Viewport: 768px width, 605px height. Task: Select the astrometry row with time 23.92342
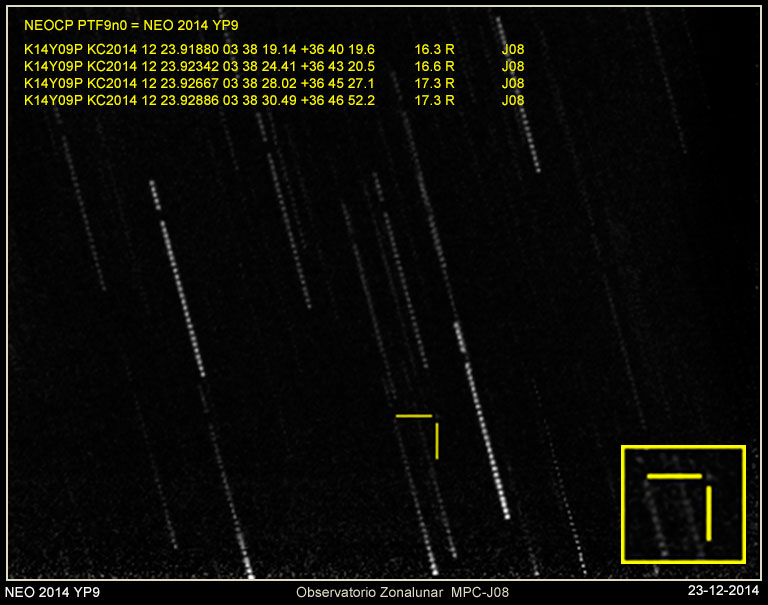point(198,66)
